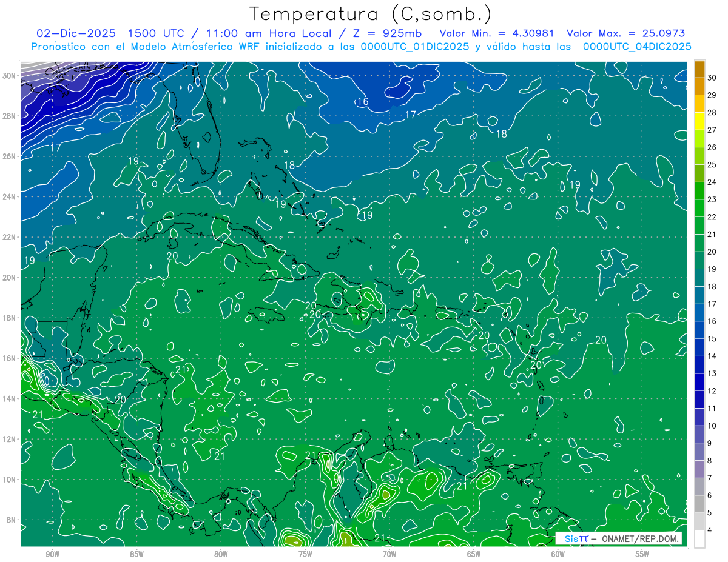Click the '14N' latitude axis label
This screenshot has width=728, height=562.
coord(10,398)
